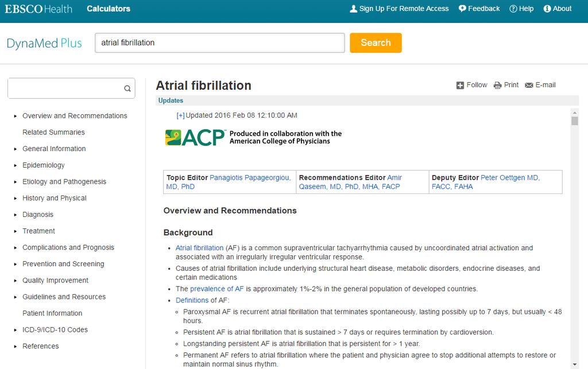The height and width of the screenshot is (369, 588).
Task: Open Patient Information in sidebar
Action: point(52,313)
